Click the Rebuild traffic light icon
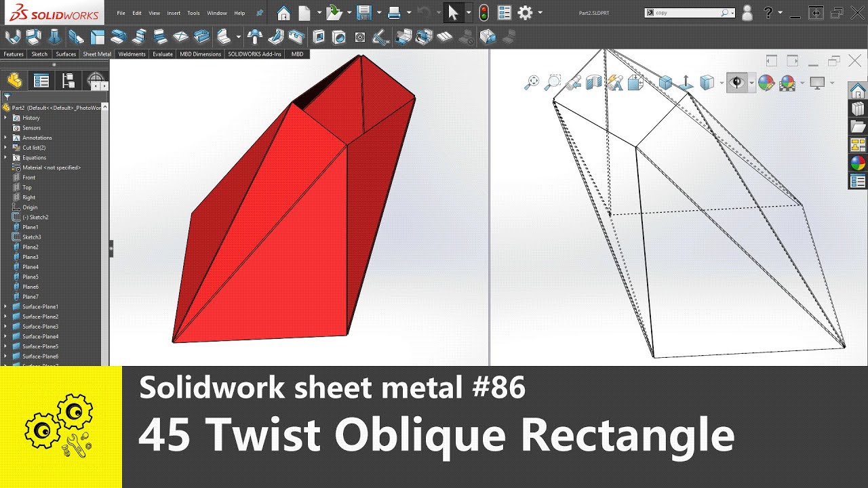Viewport: 868px width, 488px height. [484, 13]
